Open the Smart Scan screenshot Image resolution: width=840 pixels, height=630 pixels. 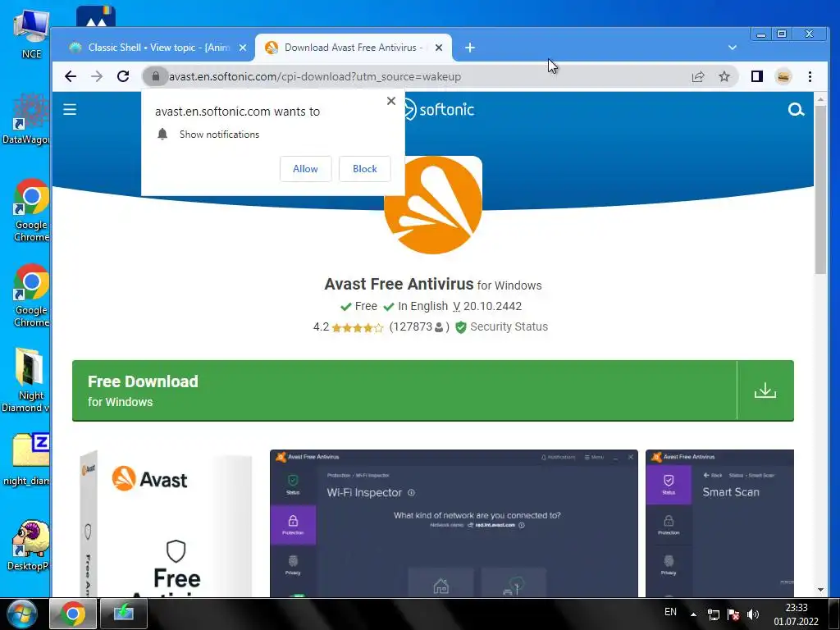click(x=719, y=523)
